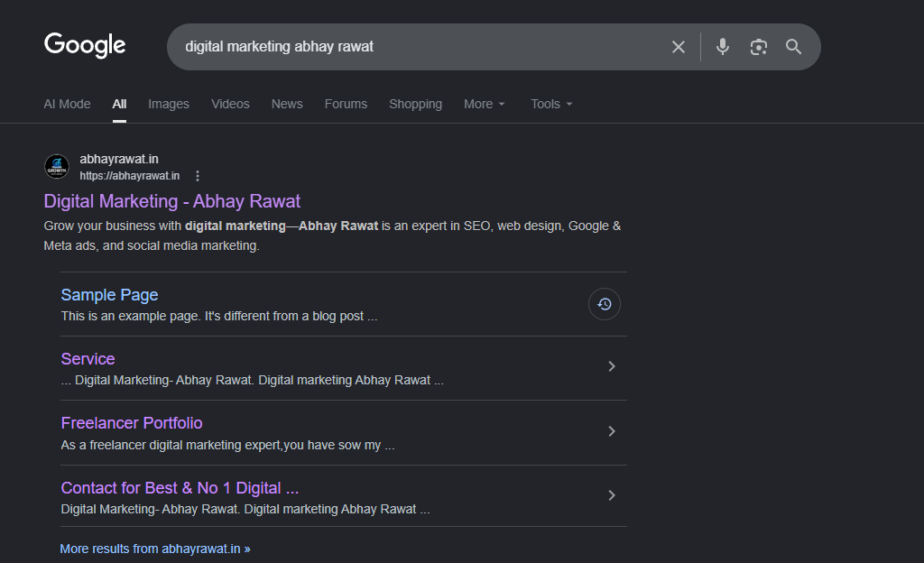Open the More filters dropdown
924x563 pixels.
click(x=484, y=104)
